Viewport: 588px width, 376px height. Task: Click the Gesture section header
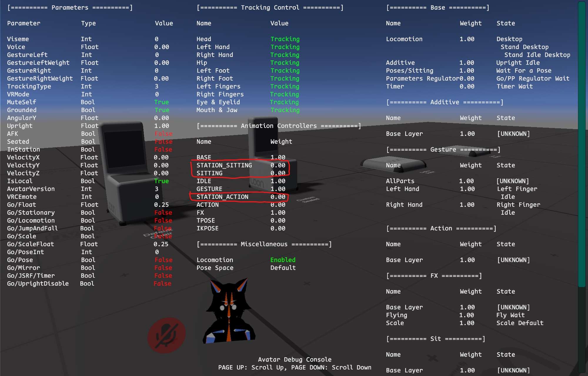443,149
